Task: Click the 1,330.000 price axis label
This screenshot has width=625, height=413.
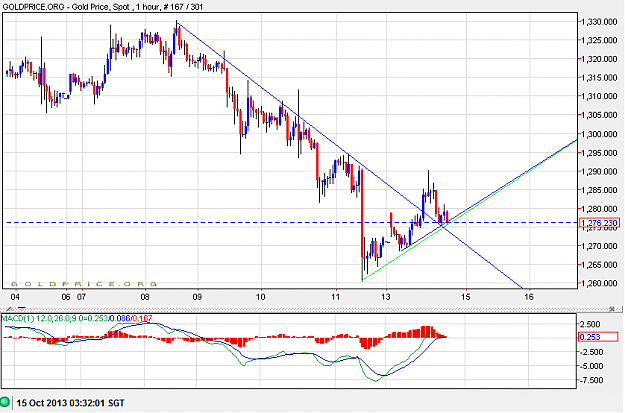Action: (599, 22)
